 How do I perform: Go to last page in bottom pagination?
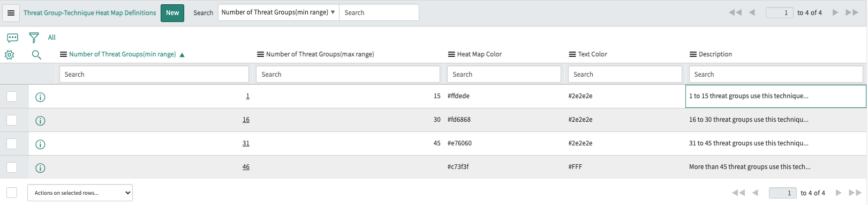coord(855,193)
